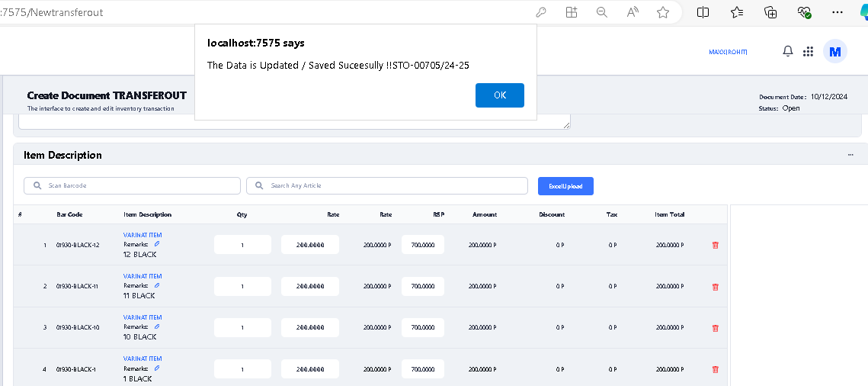Zoom out using the browser magnifier icon
This screenshot has width=868, height=386.
click(602, 12)
